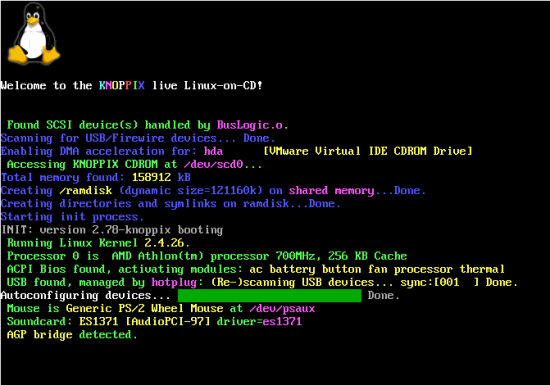Click the green autoconfiguring progress bar
The width and height of the screenshot is (550, 385).
(x=269, y=296)
